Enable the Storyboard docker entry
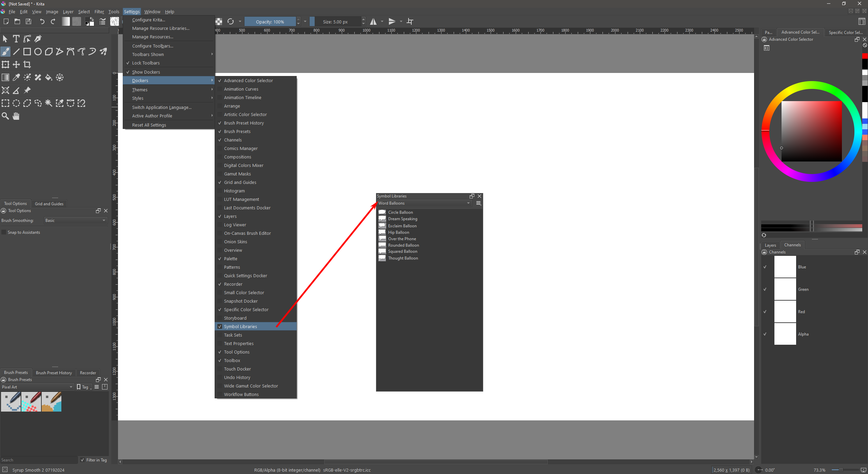The image size is (868, 474). click(235, 318)
